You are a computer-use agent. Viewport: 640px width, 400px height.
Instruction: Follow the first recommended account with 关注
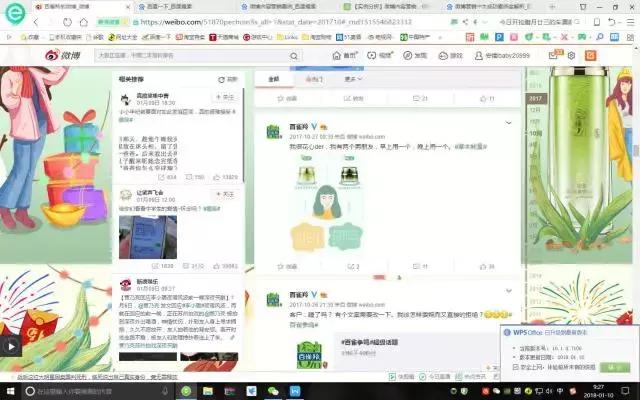225,97
